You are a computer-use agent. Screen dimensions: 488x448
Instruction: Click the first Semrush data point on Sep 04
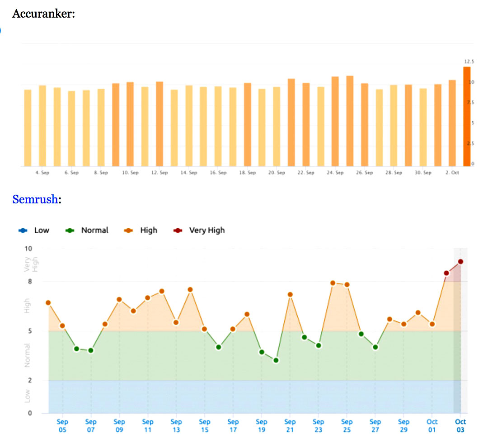pos(48,303)
